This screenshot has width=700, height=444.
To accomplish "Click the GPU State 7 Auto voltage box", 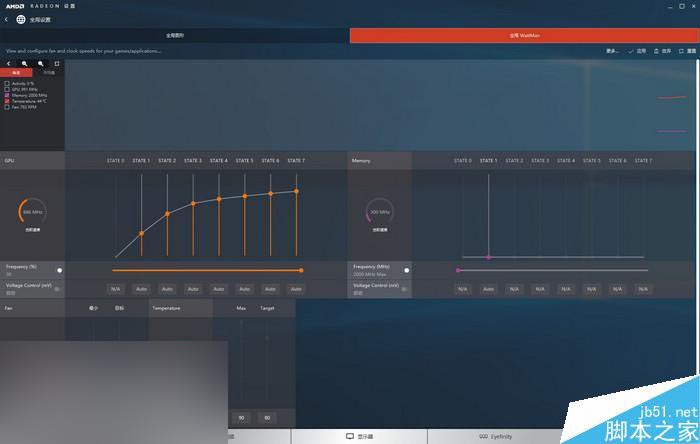I will [x=296, y=289].
